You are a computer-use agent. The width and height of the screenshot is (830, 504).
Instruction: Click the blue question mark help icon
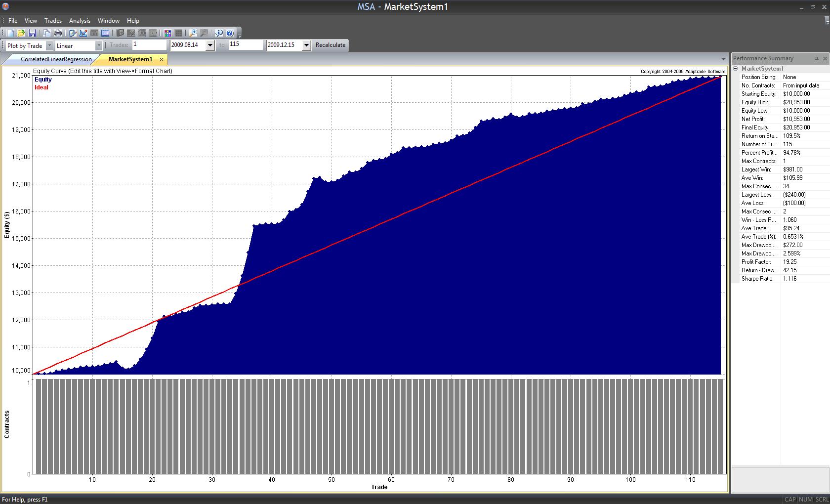230,33
